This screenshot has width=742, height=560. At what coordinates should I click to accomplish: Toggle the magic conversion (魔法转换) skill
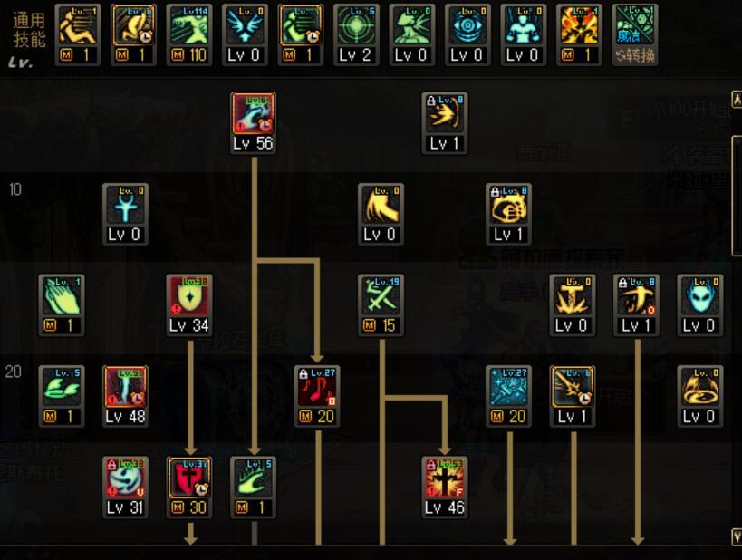635,35
